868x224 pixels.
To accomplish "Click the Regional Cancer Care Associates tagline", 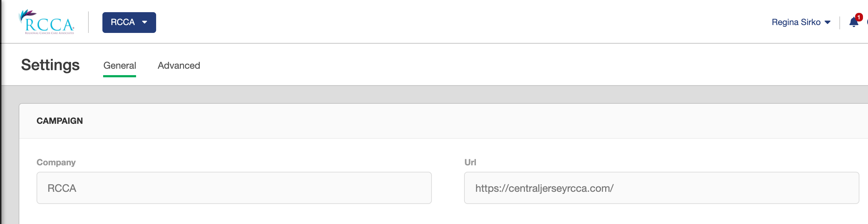I will (49, 33).
